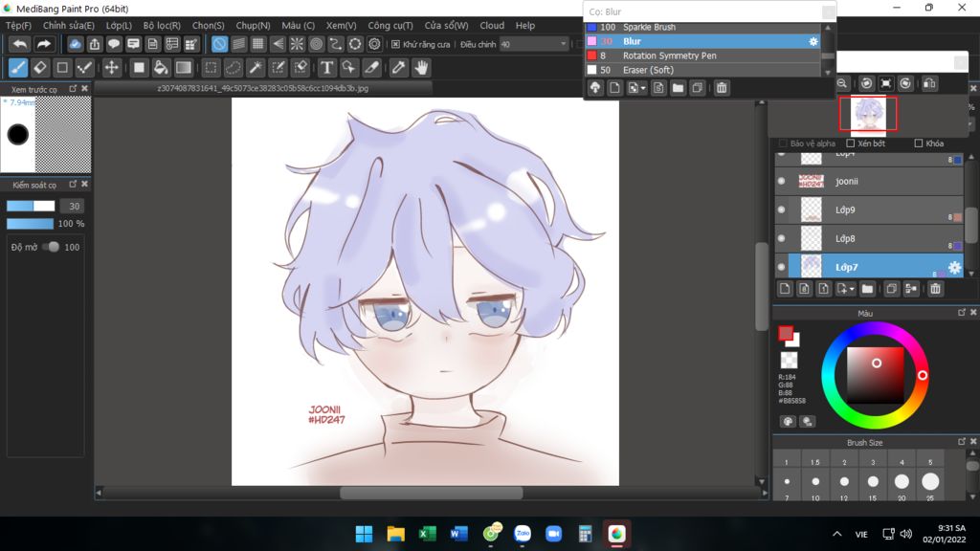The image size is (980, 551).
Task: Undock the Brush Size panel
Action: [x=961, y=442]
